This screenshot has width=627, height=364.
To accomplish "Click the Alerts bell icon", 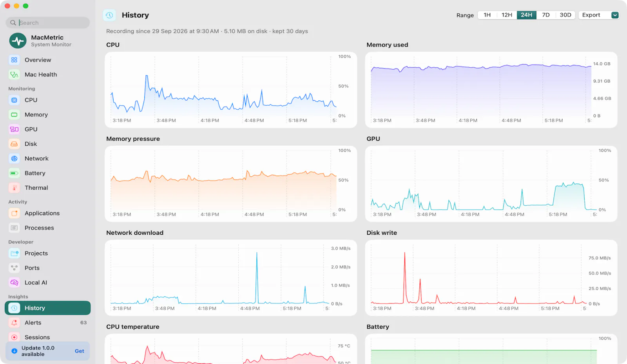I will pyautogui.click(x=14, y=322).
